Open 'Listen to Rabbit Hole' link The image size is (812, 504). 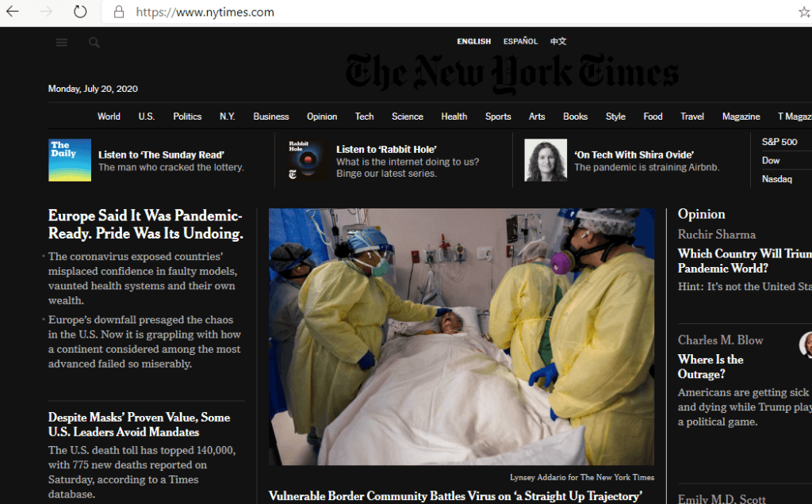click(386, 150)
